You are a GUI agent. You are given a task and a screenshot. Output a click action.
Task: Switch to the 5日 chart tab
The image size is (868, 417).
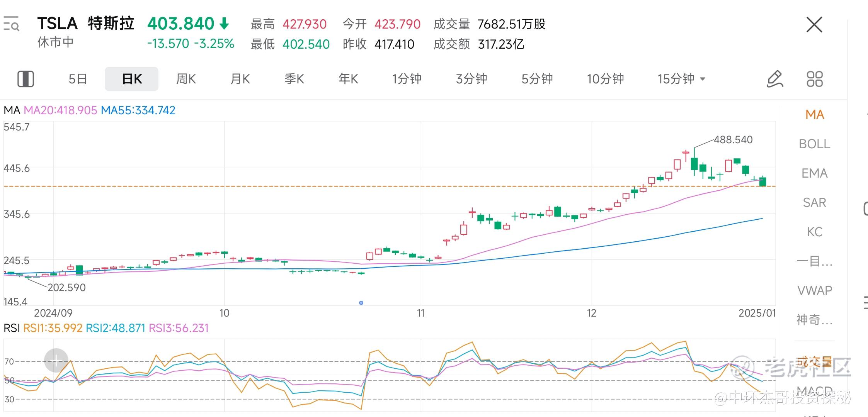click(x=78, y=79)
